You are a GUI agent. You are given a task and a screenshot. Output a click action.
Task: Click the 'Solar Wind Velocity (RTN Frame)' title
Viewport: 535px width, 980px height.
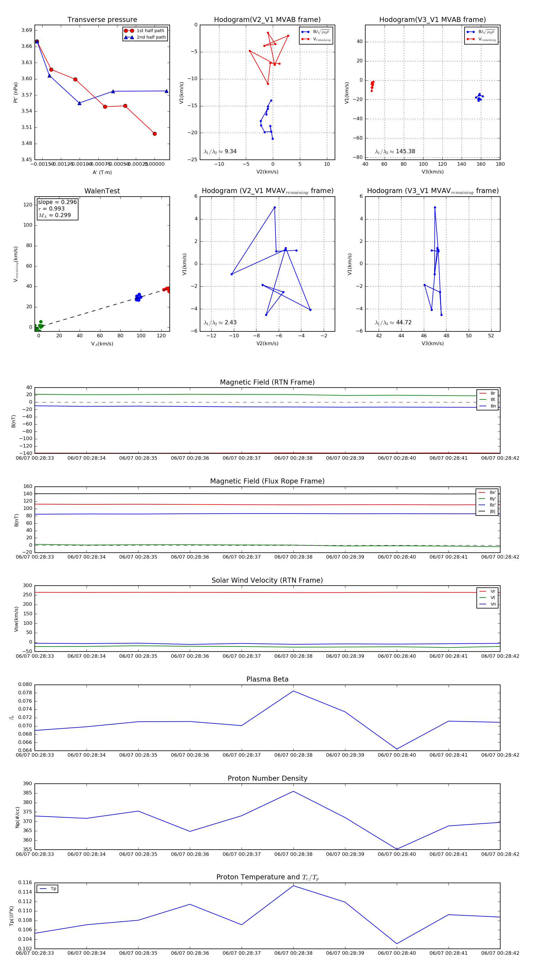click(267, 581)
